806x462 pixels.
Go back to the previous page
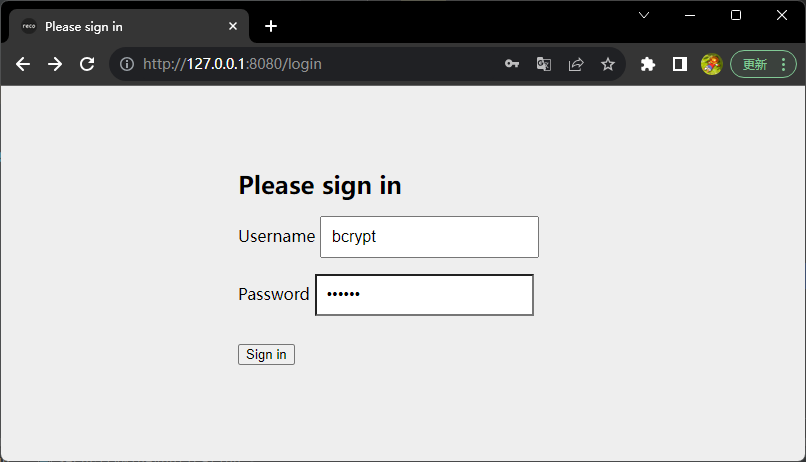[x=23, y=64]
